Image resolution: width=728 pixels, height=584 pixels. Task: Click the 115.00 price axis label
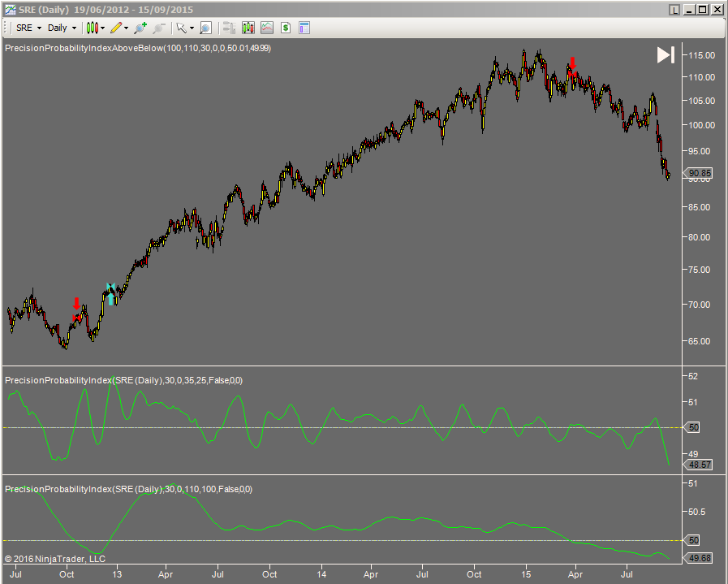tap(701, 55)
